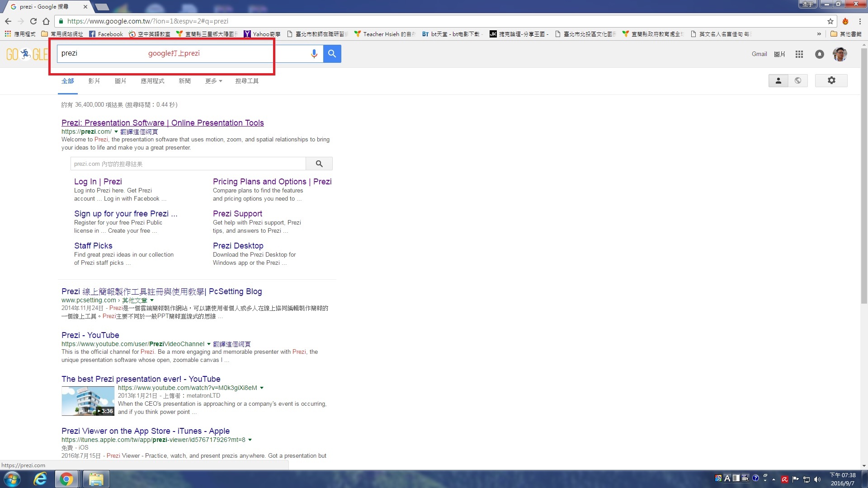Expand dropdown arrow next to prezi.com URL
This screenshot has width=868, height=488.
coord(116,132)
